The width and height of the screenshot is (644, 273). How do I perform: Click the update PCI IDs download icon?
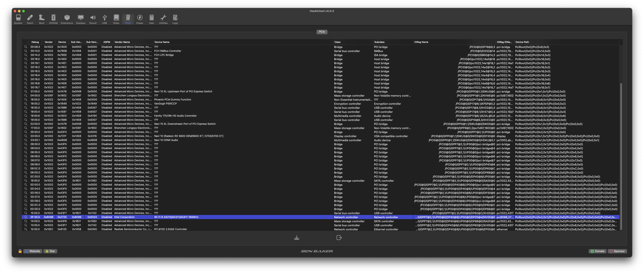click(x=296, y=238)
